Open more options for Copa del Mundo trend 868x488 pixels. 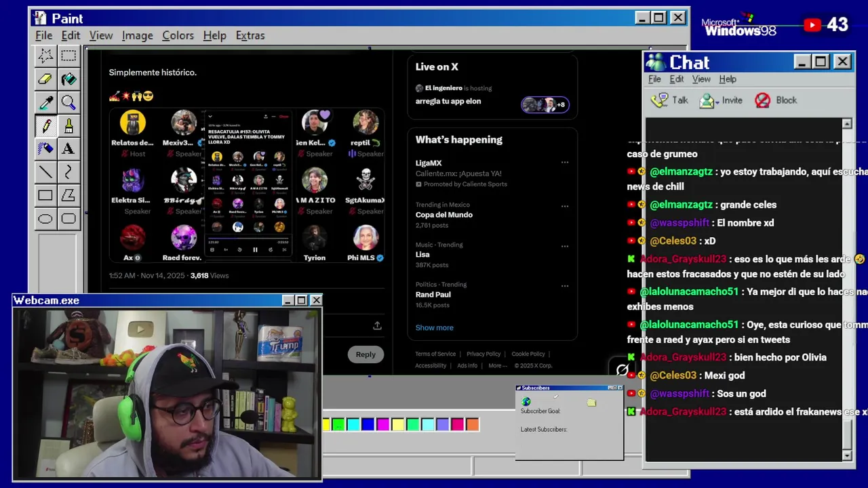coord(564,206)
